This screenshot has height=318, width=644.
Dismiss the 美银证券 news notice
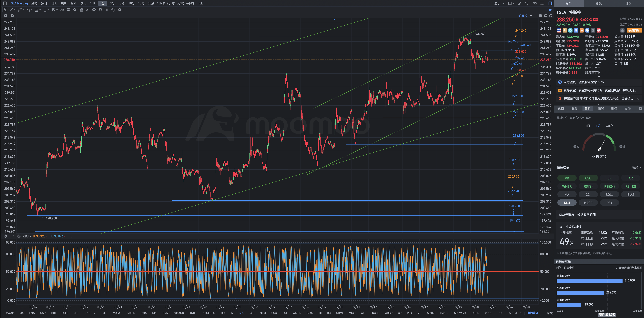click(638, 98)
